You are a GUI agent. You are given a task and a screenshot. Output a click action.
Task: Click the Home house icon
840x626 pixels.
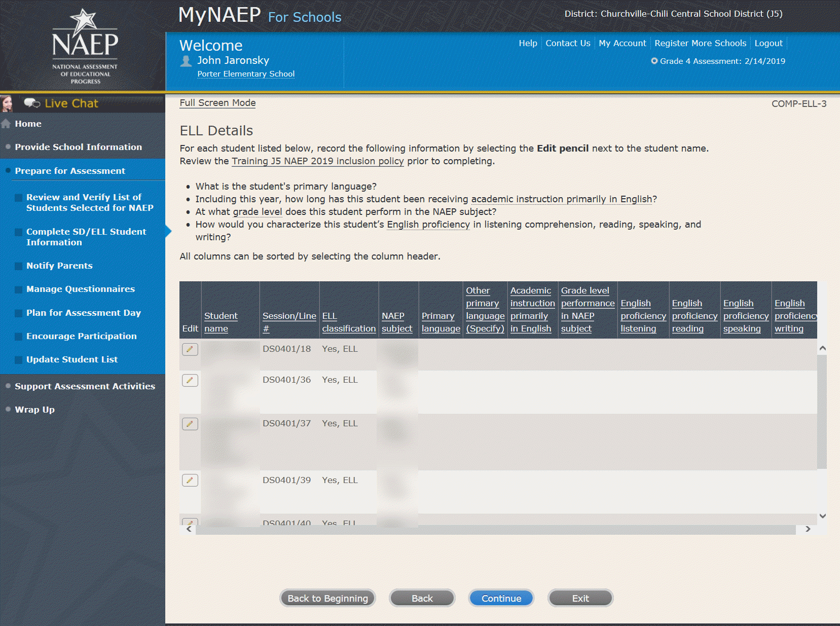click(6, 124)
